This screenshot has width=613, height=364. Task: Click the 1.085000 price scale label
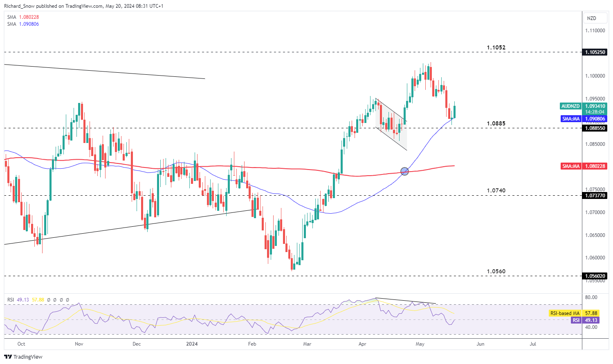(595, 144)
